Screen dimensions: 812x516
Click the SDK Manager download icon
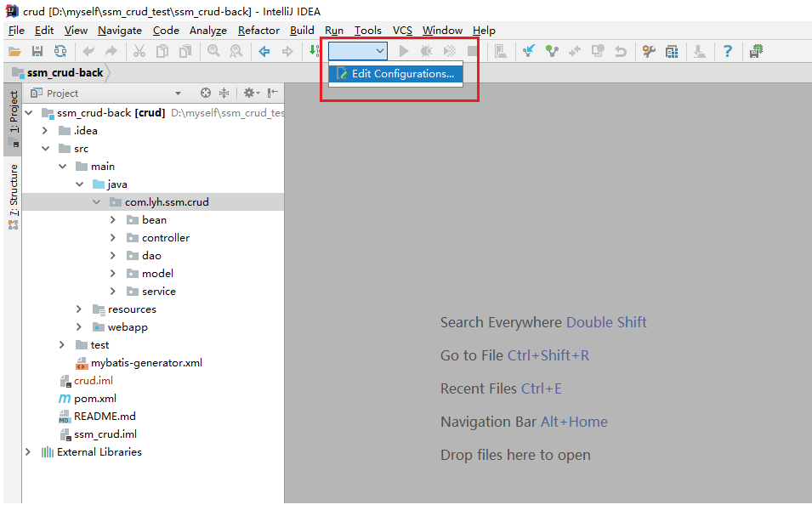tap(700, 51)
